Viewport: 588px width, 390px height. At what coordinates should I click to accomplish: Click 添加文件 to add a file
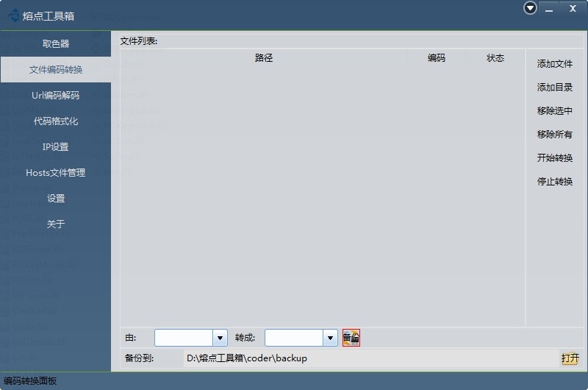coord(555,64)
